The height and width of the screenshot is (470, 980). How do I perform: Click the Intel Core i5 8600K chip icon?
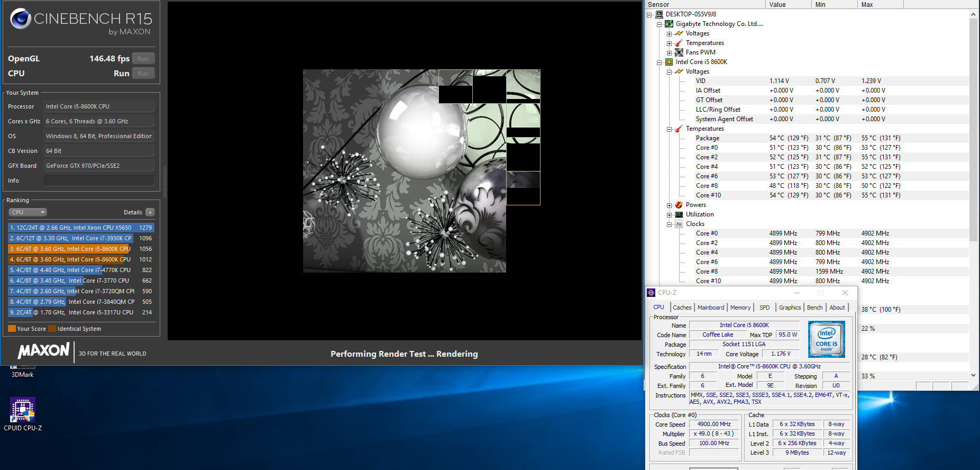click(669, 62)
